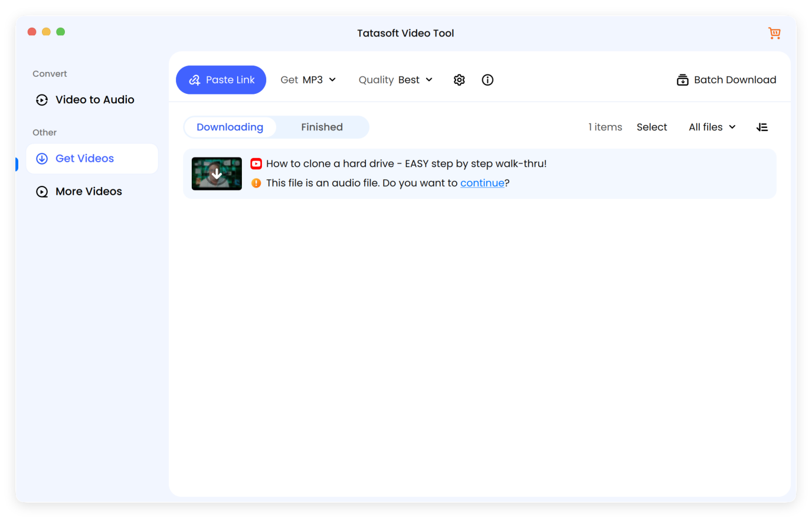Open the settings gear

459,80
